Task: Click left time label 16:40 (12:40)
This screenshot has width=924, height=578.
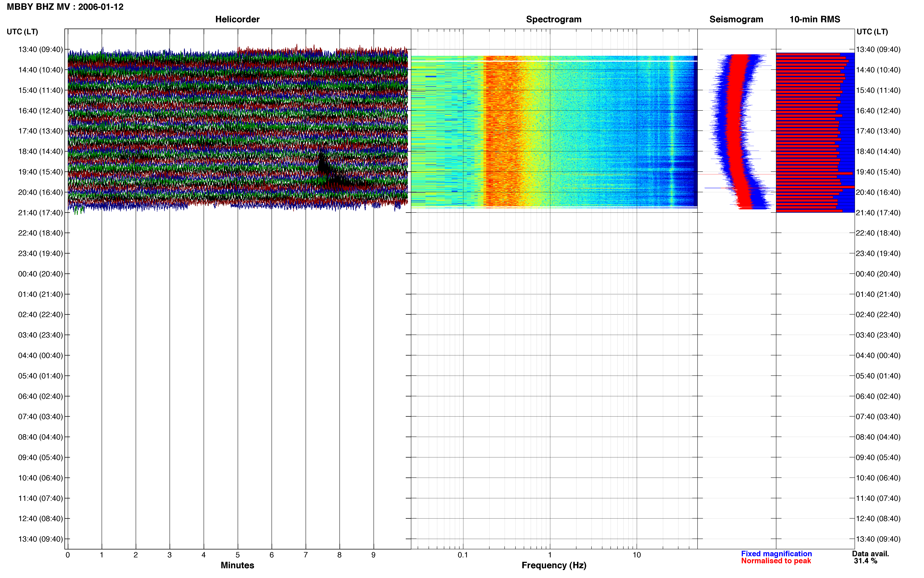Action: (x=41, y=111)
